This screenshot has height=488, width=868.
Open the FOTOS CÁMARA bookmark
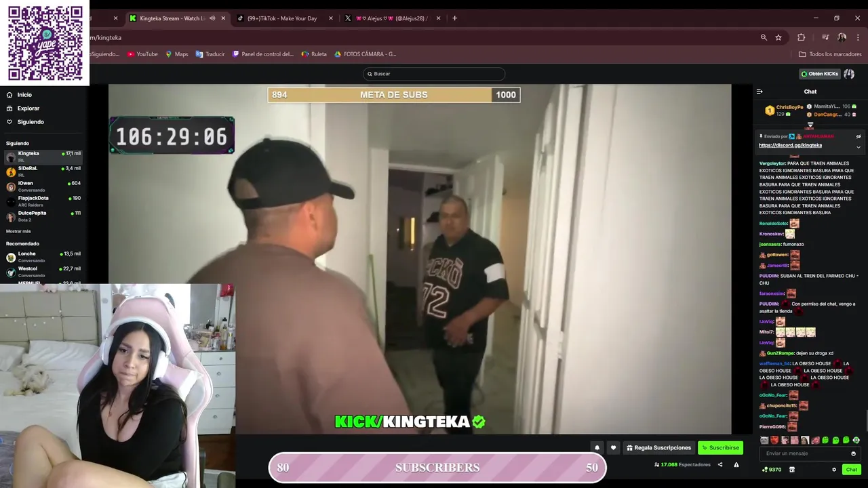pyautogui.click(x=365, y=54)
